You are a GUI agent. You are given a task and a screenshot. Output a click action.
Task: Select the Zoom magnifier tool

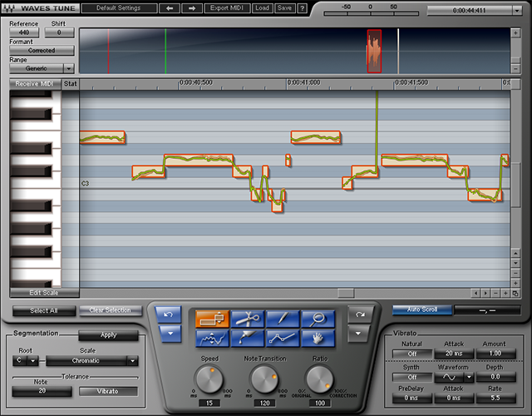pos(318,319)
